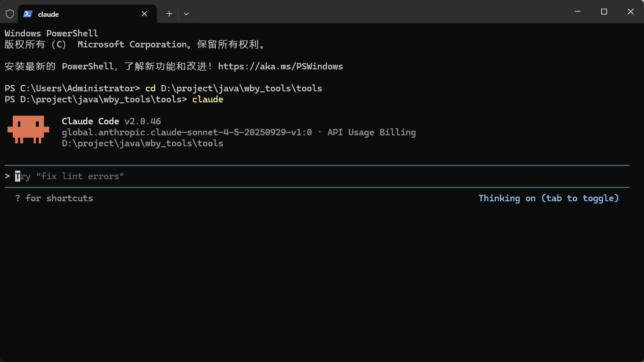Minimize the terminal window

point(577,12)
